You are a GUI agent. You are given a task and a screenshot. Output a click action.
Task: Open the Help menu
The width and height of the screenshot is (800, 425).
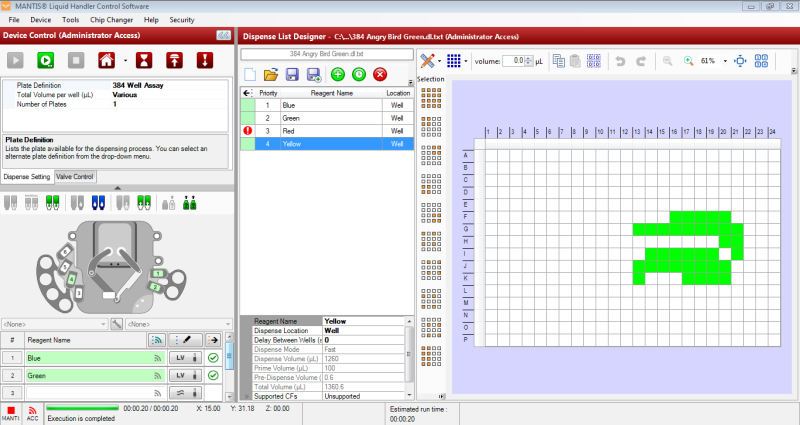[151, 20]
